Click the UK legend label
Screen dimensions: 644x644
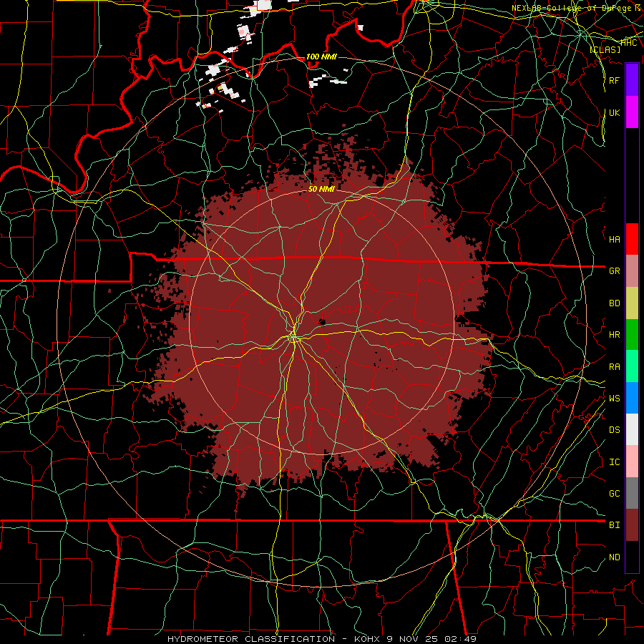[615, 112]
